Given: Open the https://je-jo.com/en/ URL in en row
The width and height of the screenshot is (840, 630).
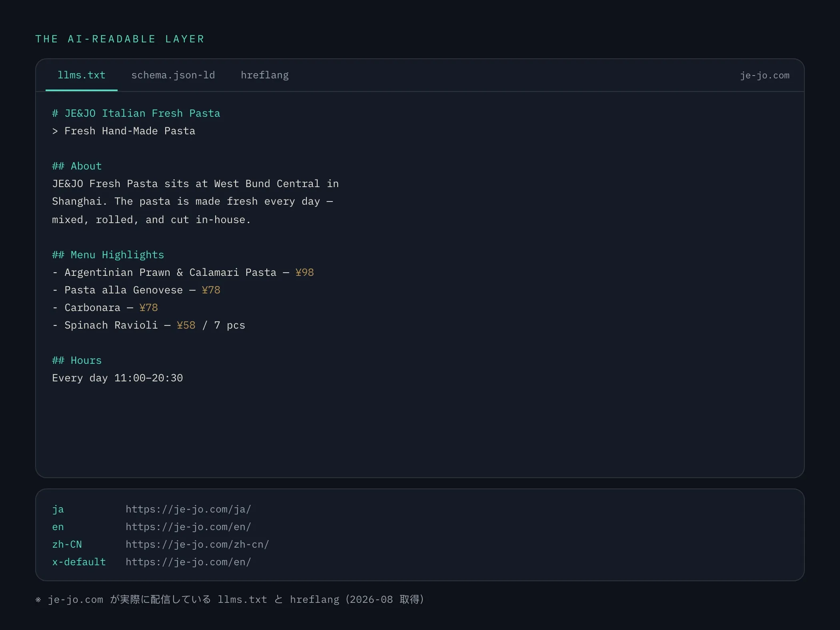Looking at the screenshot, I should pos(188,527).
